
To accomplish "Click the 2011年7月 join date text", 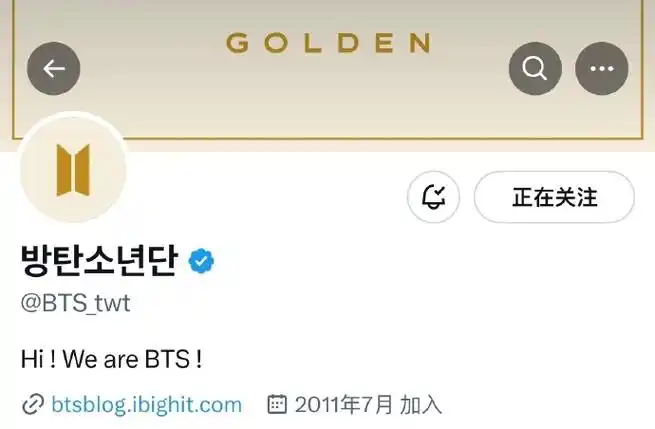I will [344, 404].
